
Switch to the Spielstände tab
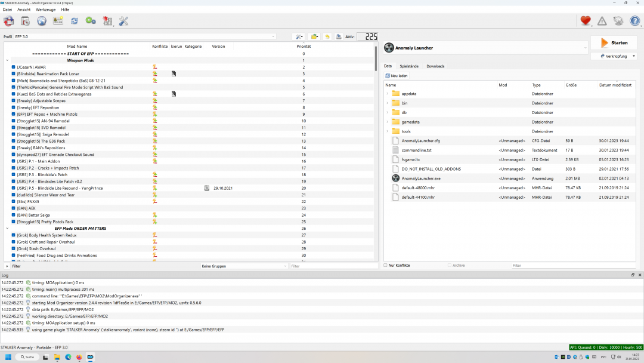coord(409,66)
